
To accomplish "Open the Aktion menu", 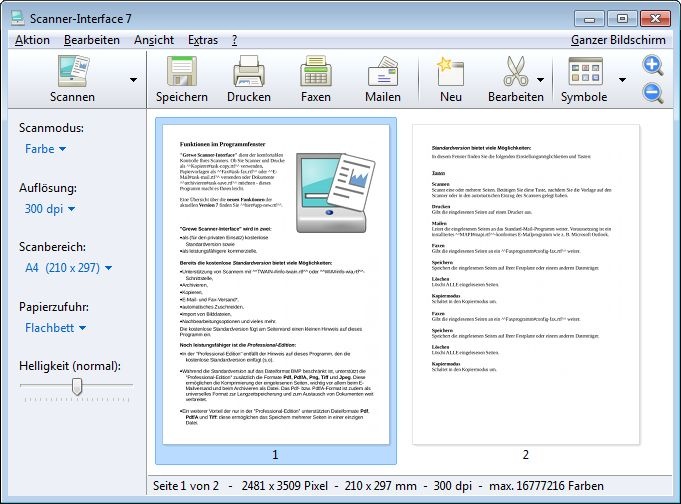I will [x=32, y=40].
